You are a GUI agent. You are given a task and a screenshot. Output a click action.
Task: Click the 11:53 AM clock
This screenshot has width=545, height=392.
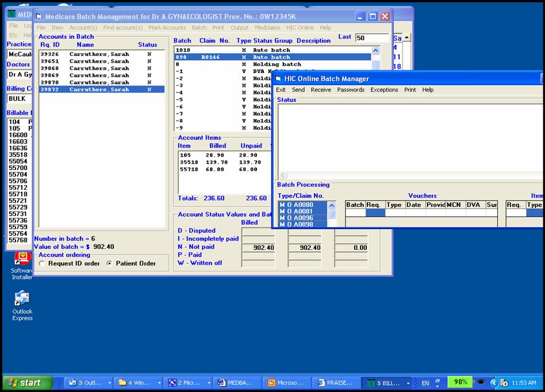click(524, 383)
